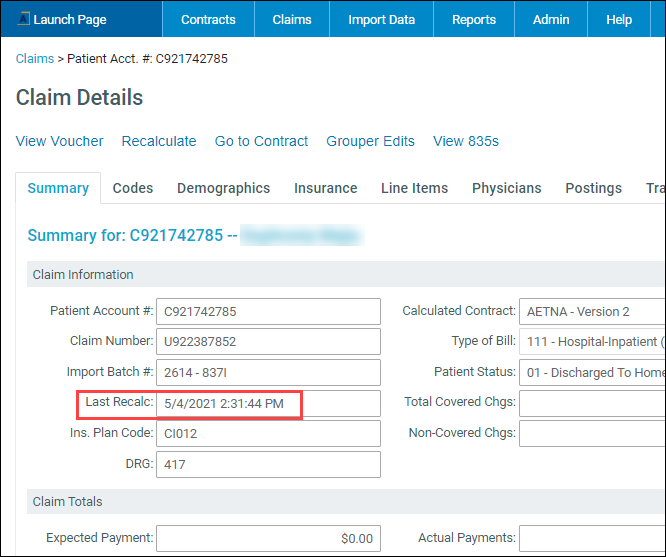Click the Claims breadcrumb link
The image size is (666, 557).
pos(35,59)
